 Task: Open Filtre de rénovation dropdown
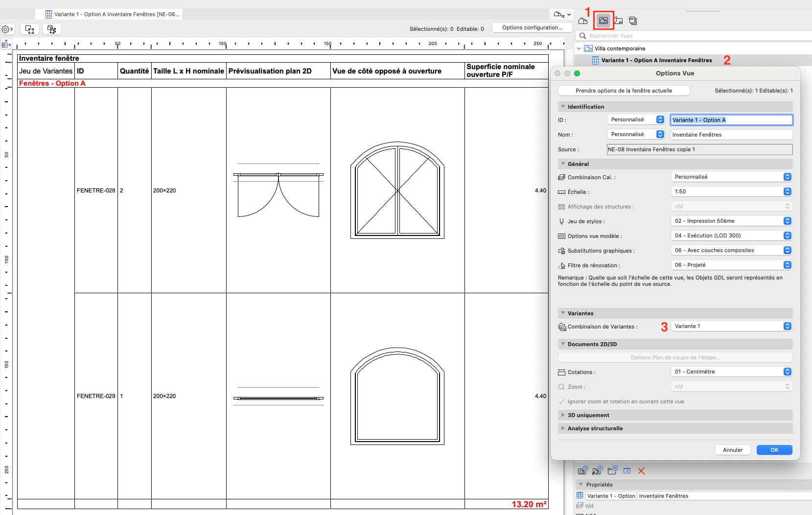[731, 265]
